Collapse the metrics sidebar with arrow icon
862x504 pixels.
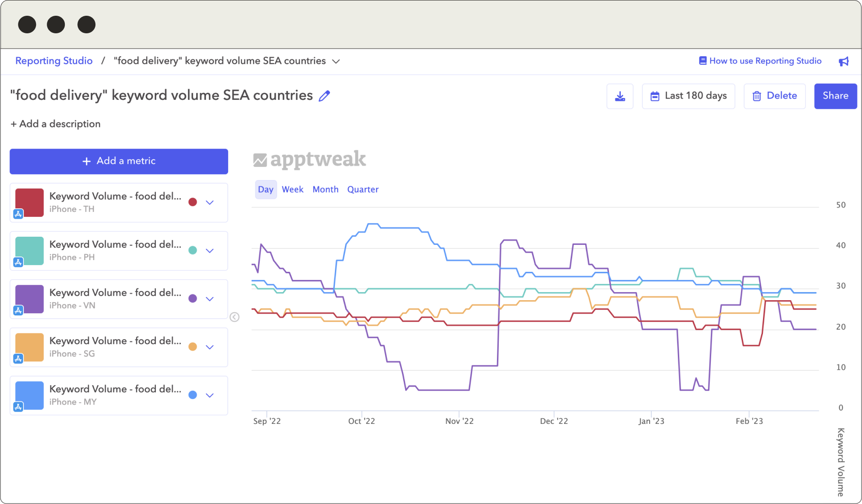click(235, 317)
